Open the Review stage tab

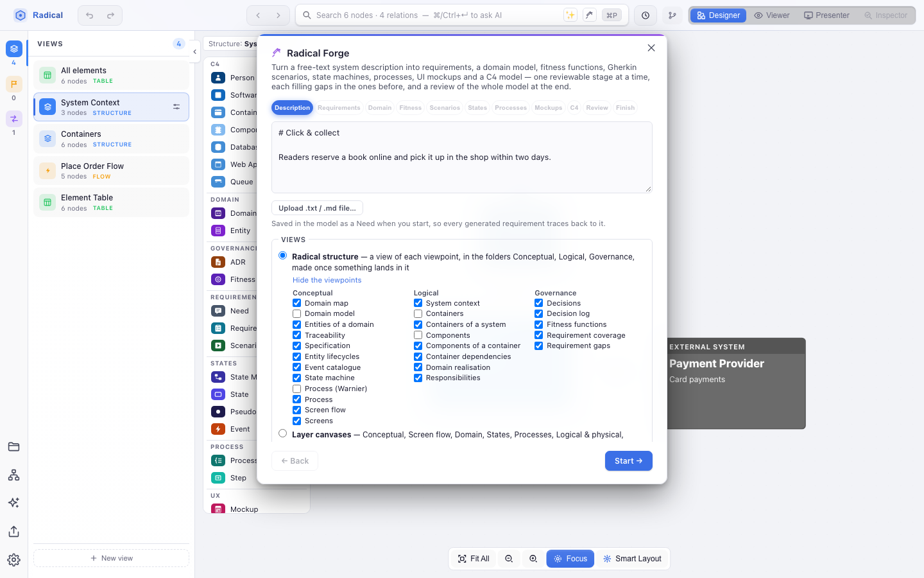[597, 108]
